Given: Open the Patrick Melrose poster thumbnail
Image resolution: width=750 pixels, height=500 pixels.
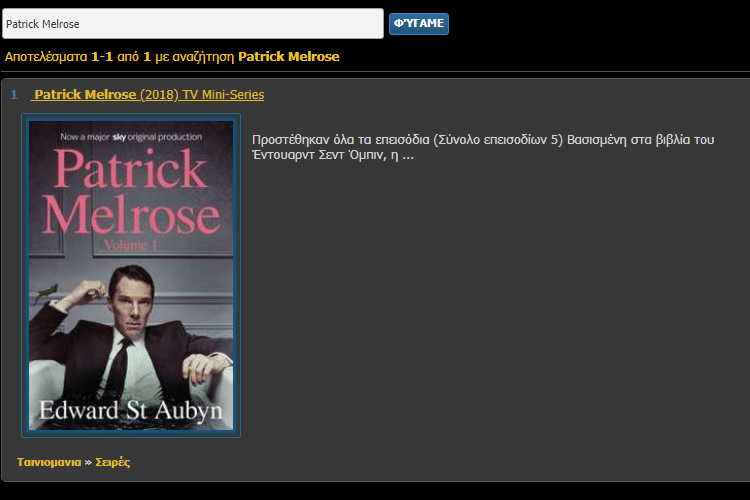Looking at the screenshot, I should [x=131, y=276].
